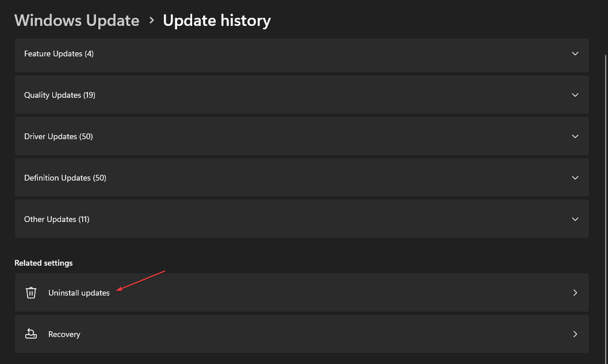Screen dimensions: 608x364
Task: Click the chevron beside Recovery
Action: coord(575,334)
